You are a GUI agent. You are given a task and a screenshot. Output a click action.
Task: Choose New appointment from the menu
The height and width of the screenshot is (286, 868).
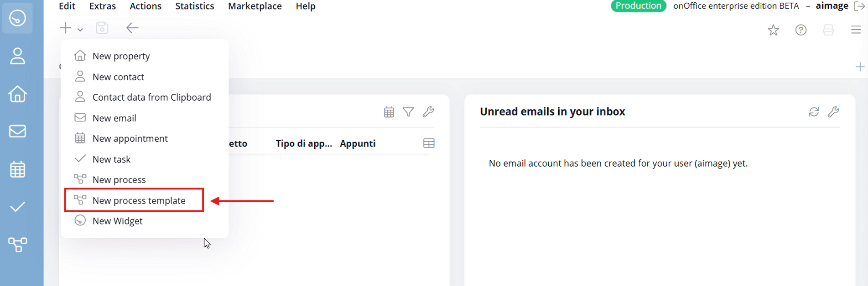[x=130, y=138]
